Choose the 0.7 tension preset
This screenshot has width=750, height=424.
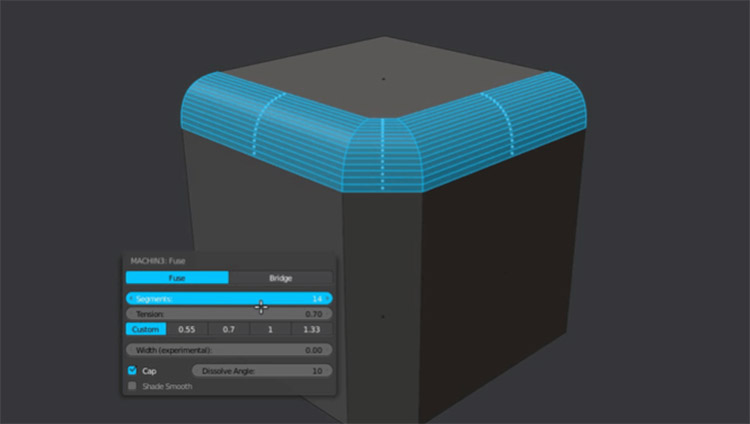228,329
